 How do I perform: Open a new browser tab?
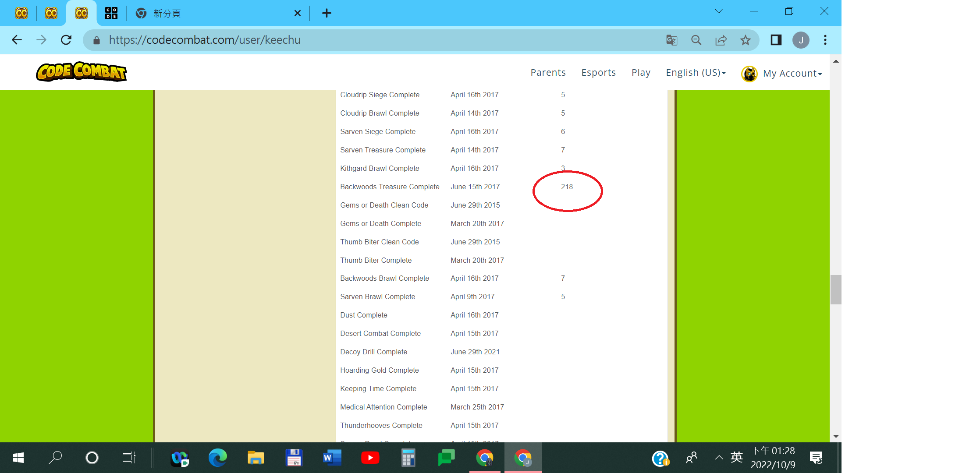[x=327, y=13]
